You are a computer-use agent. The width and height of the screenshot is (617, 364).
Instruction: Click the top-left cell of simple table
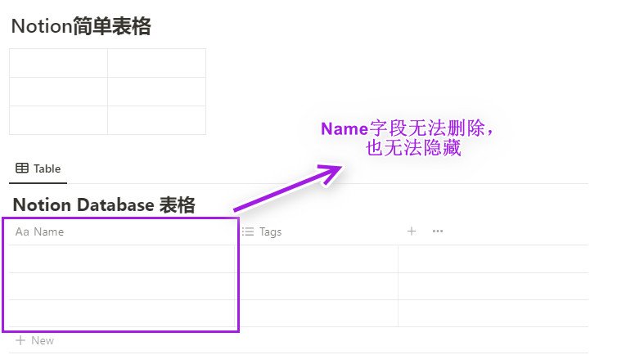[x=58, y=63]
